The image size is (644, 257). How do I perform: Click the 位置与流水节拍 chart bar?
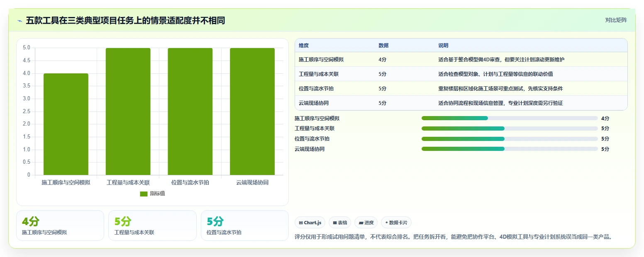(190, 112)
